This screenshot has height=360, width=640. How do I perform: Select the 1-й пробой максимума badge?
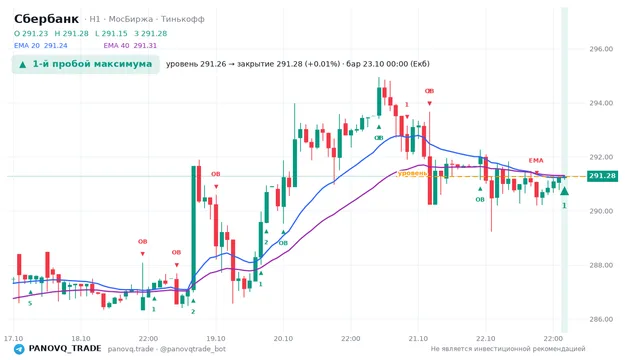pyautogui.click(x=85, y=64)
